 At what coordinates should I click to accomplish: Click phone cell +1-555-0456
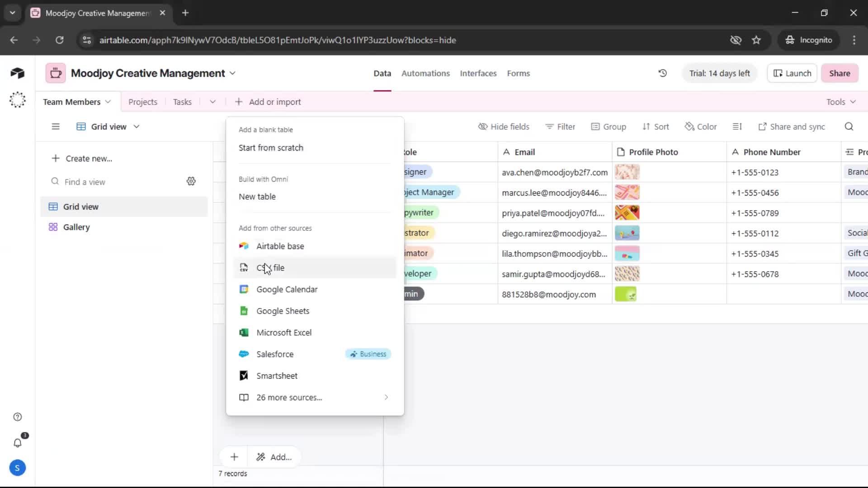(x=783, y=192)
